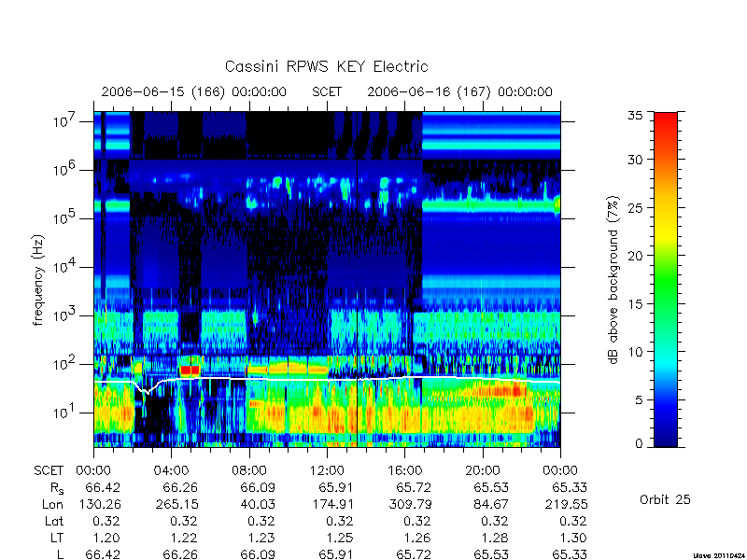The image size is (747, 560).
Task: Click the LT row header
Action: (x=56, y=538)
